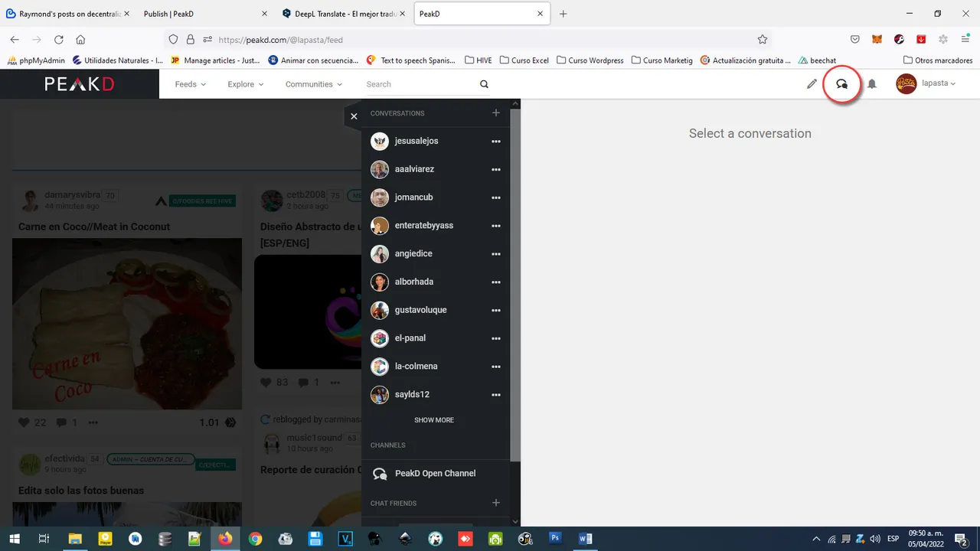
Task: Open the Curso Wordpress bookmark folder
Action: (x=590, y=60)
